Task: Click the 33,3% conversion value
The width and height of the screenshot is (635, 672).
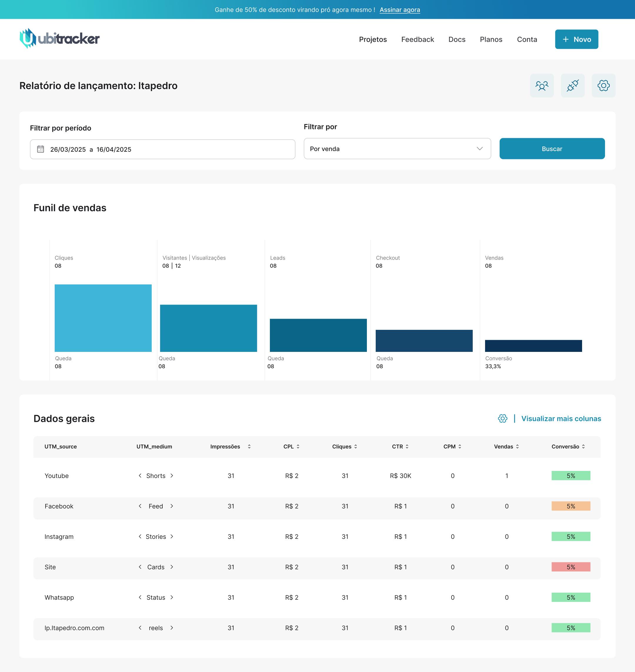Action: (x=493, y=366)
